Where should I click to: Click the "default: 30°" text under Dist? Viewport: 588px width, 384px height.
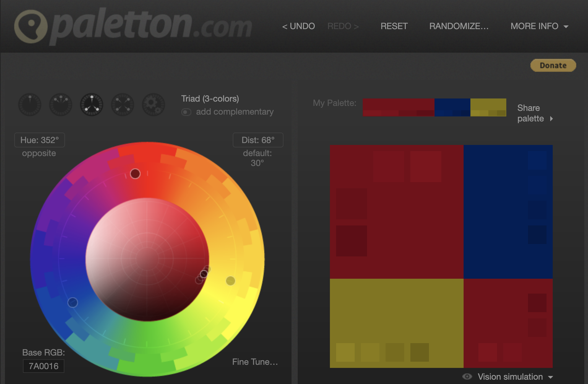tap(257, 158)
